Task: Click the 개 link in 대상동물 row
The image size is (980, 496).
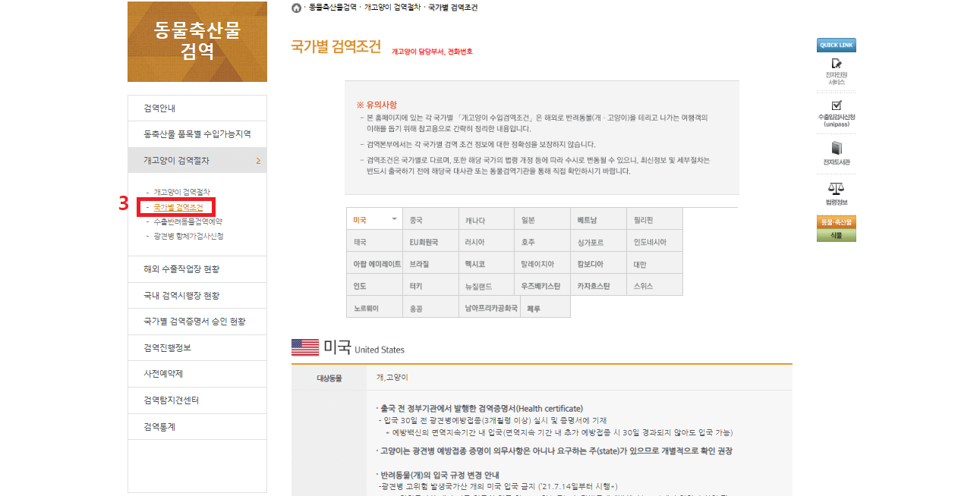Action: tap(380, 377)
